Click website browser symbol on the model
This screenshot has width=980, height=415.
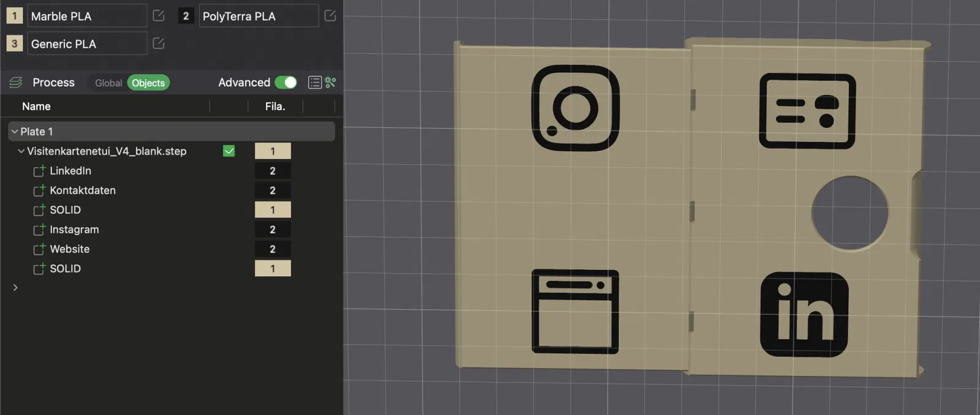[575, 312]
